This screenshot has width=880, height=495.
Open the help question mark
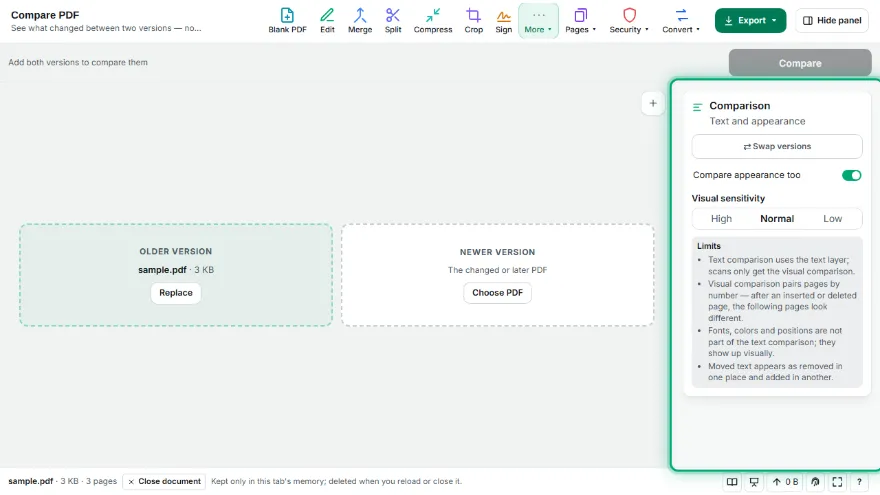(x=859, y=482)
